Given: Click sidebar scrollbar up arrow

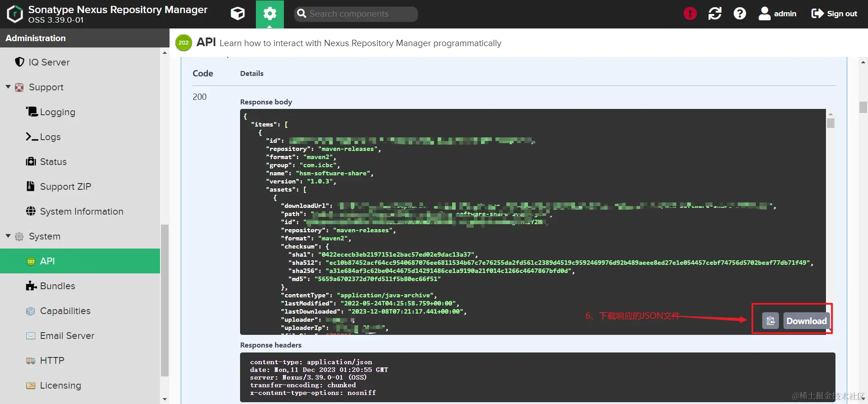Looking at the screenshot, I should pos(165,53).
